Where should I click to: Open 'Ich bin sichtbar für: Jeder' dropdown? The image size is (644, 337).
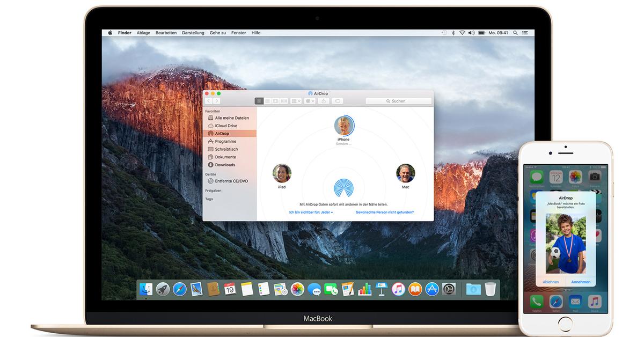[x=311, y=213]
